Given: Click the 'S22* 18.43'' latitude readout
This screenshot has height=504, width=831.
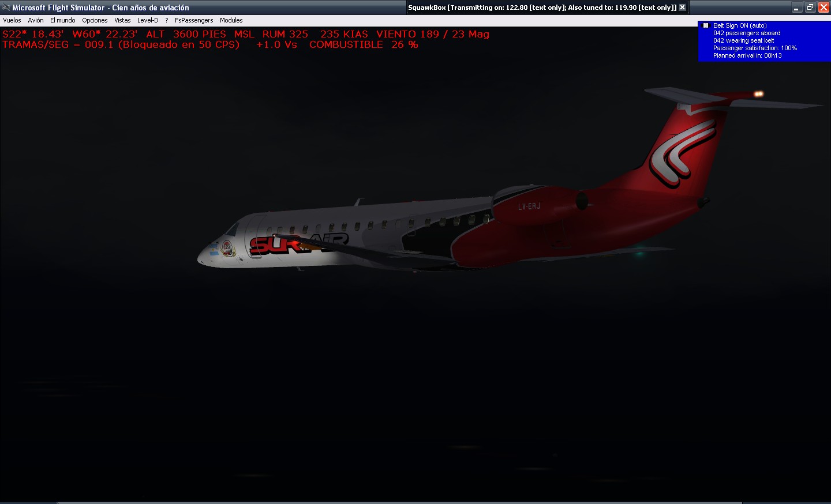Looking at the screenshot, I should [x=33, y=34].
